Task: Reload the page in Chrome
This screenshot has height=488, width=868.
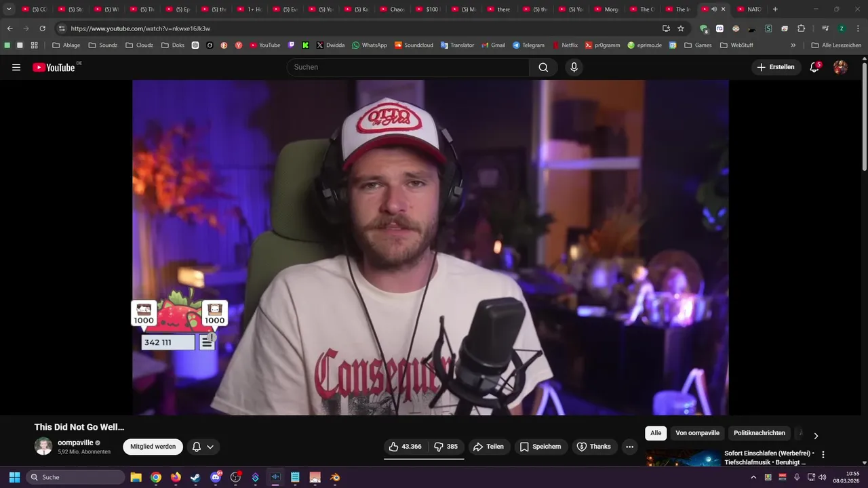Action: 42,28
